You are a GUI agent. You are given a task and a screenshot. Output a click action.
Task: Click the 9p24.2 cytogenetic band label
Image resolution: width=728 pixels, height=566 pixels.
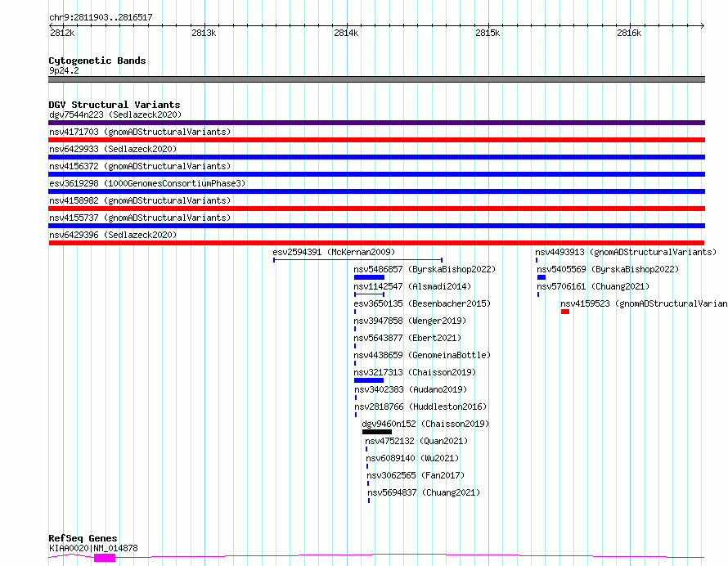64,70
